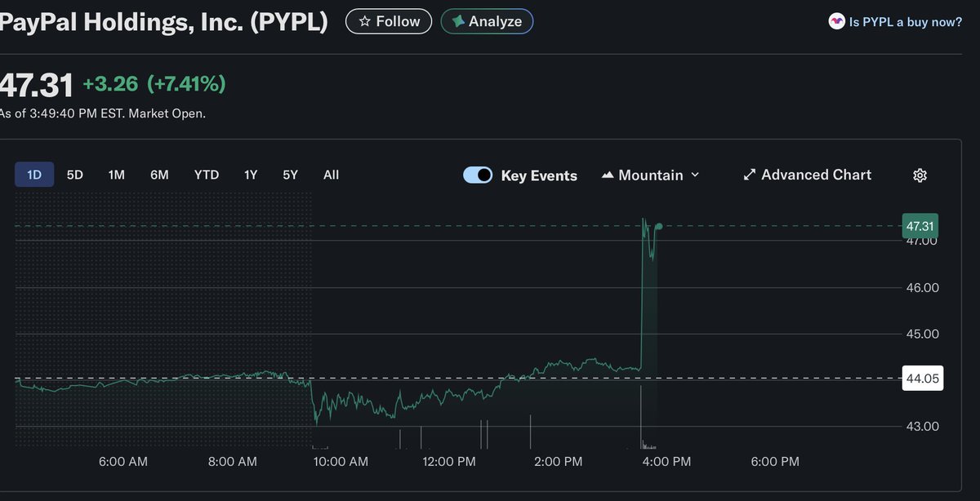The image size is (980, 501).
Task: Switch to the 5Y range tab
Action: [291, 175]
